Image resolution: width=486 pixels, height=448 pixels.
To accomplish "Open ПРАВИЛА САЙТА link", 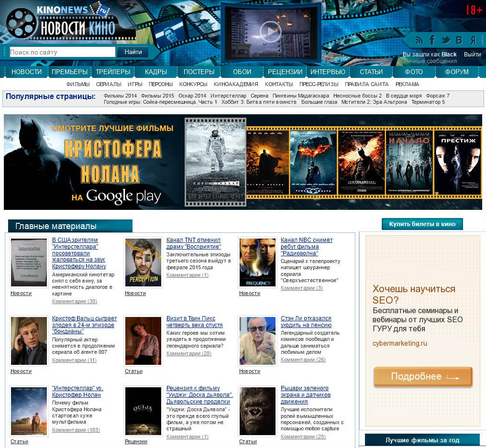I will 367,84.
